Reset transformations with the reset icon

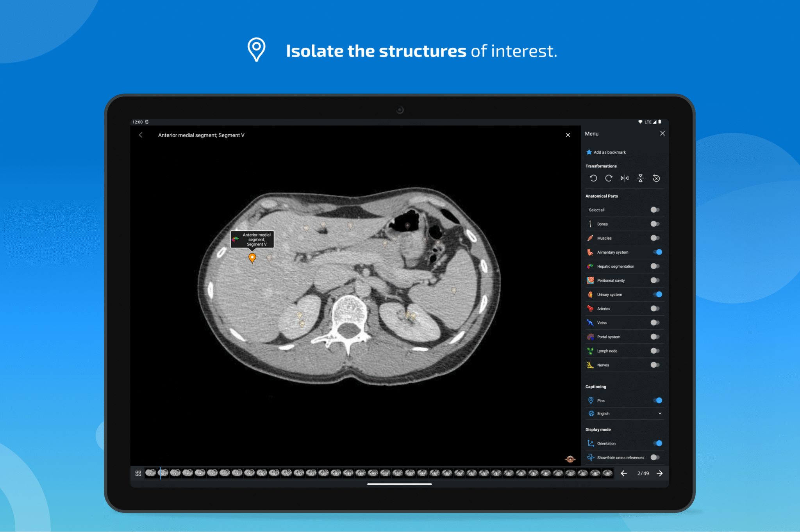tap(656, 178)
